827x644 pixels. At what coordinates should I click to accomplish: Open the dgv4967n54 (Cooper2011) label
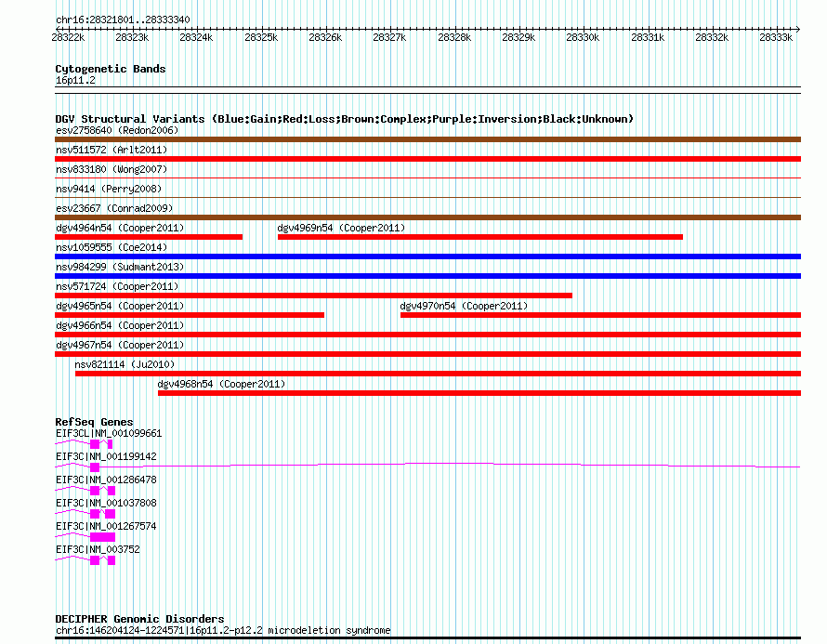click(120, 345)
